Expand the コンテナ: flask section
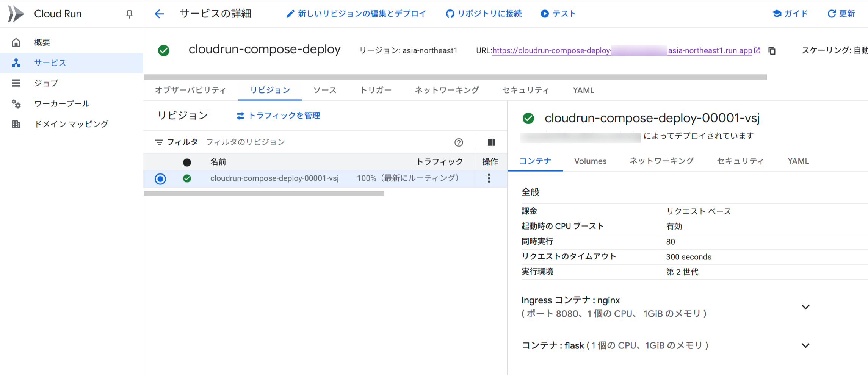 [x=806, y=345]
